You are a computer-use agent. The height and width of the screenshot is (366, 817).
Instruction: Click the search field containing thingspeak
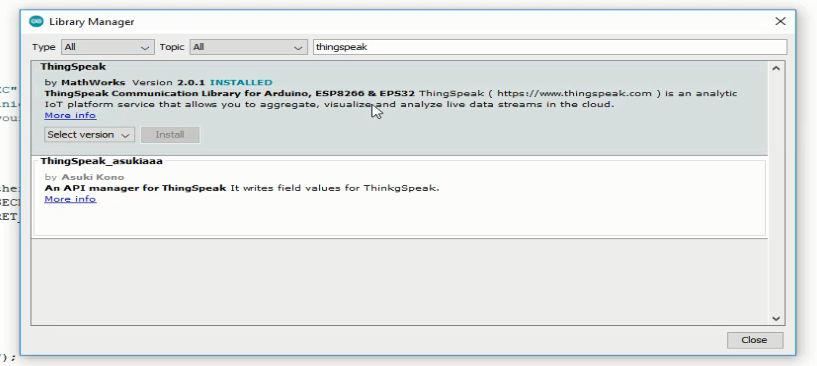(x=550, y=47)
